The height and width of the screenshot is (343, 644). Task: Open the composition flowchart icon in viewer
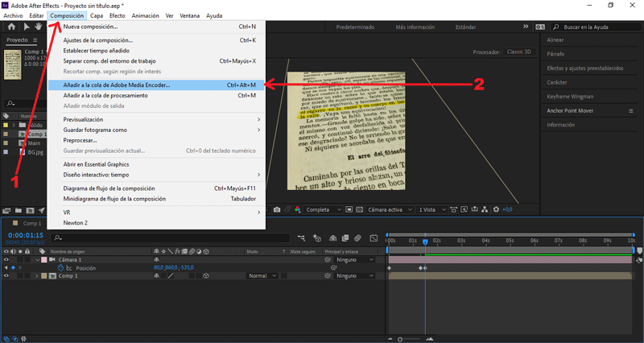coord(485,209)
